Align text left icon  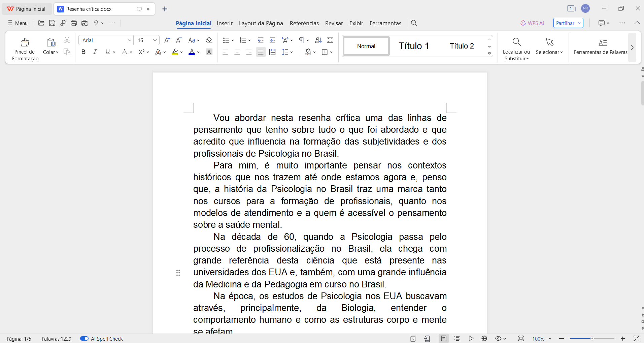(225, 52)
